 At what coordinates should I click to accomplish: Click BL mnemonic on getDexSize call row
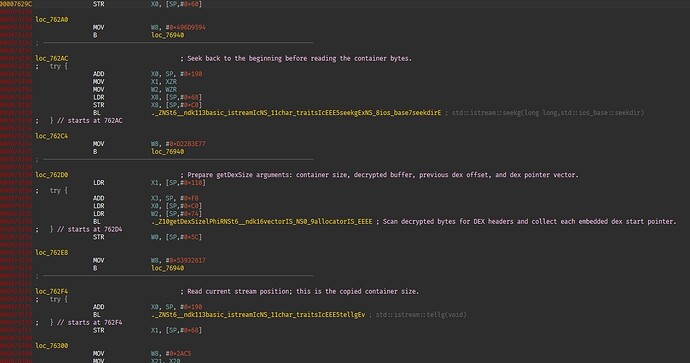pos(96,222)
